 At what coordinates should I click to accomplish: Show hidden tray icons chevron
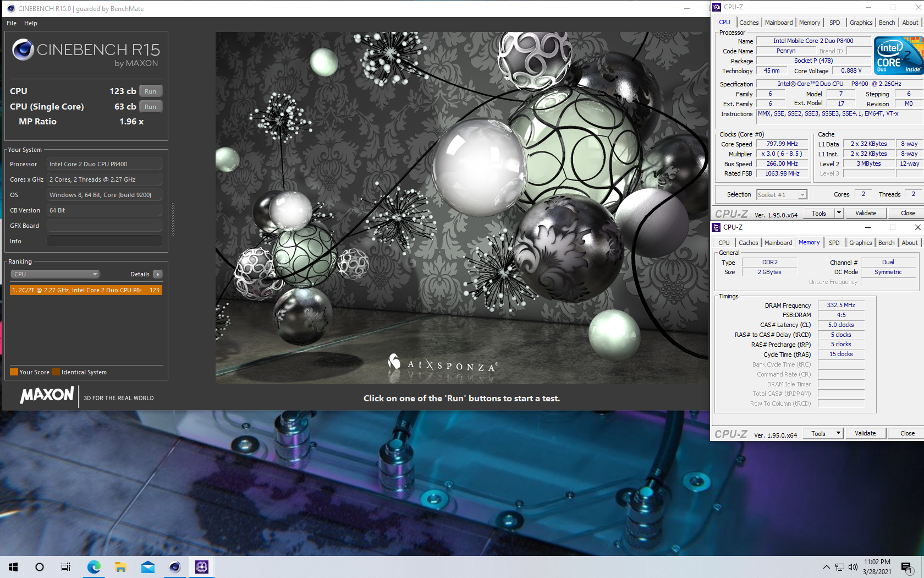coord(826,567)
